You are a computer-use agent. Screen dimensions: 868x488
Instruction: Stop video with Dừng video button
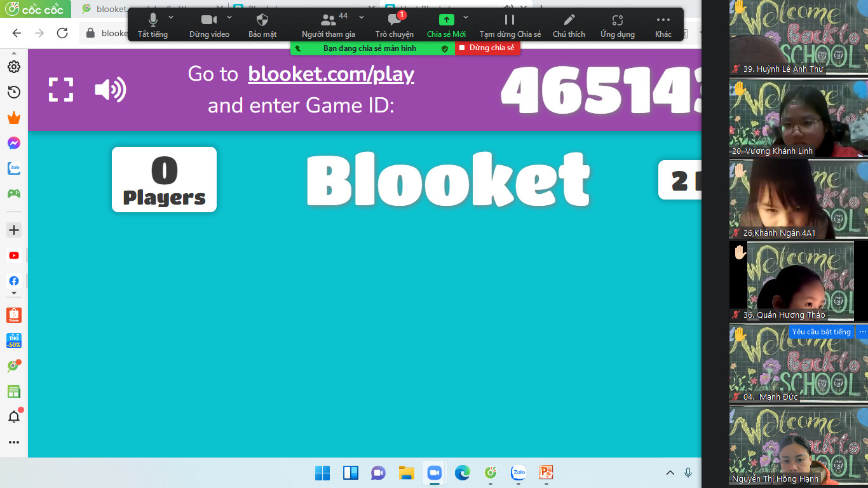[209, 25]
